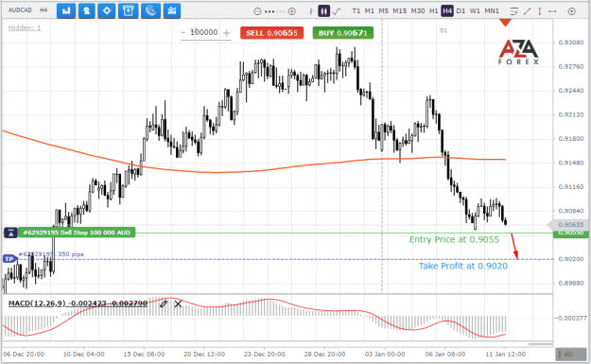Click the 100000 volume input field

pyautogui.click(x=204, y=33)
